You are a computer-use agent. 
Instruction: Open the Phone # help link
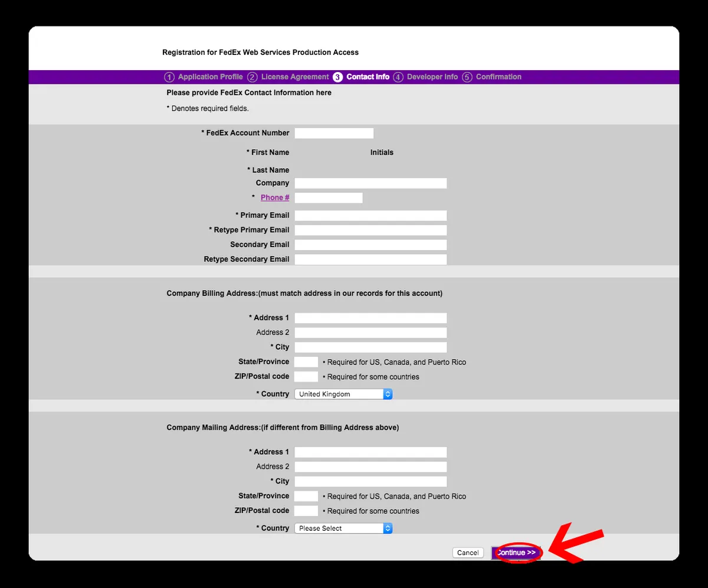point(275,198)
